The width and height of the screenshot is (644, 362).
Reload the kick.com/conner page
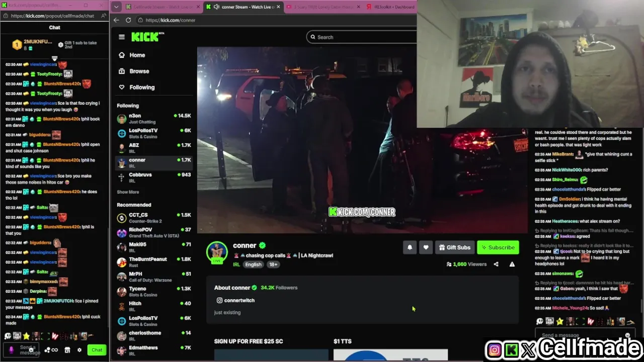[128, 20]
